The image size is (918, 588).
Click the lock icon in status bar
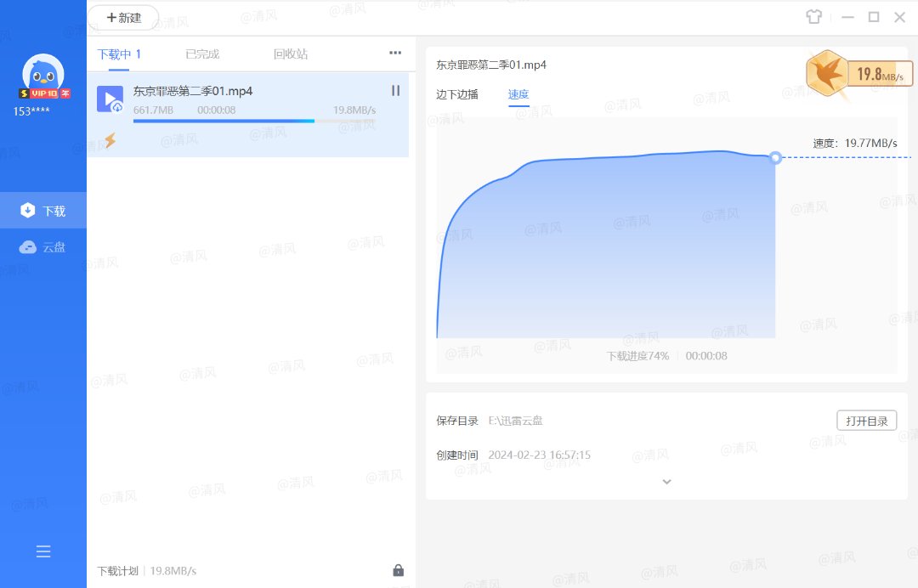click(x=398, y=570)
